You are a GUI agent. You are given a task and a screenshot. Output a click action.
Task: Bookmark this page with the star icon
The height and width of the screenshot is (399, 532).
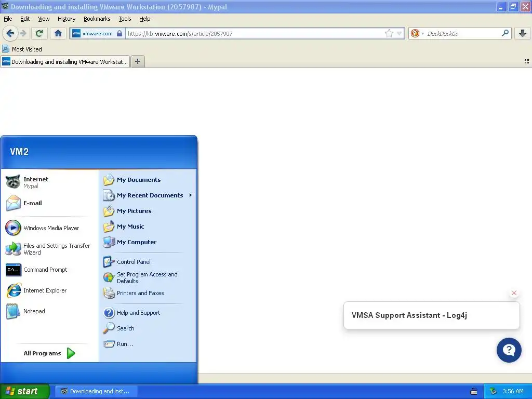click(x=389, y=33)
